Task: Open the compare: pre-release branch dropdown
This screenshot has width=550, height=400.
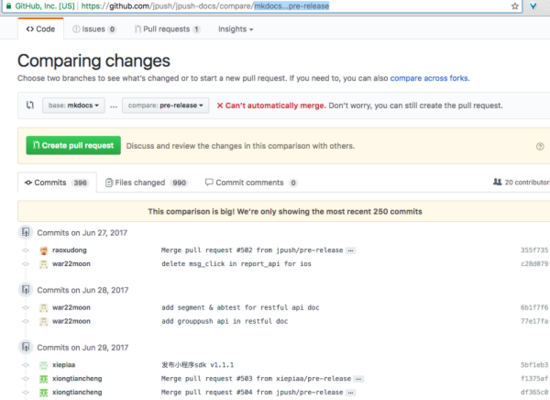Action: tap(166, 105)
